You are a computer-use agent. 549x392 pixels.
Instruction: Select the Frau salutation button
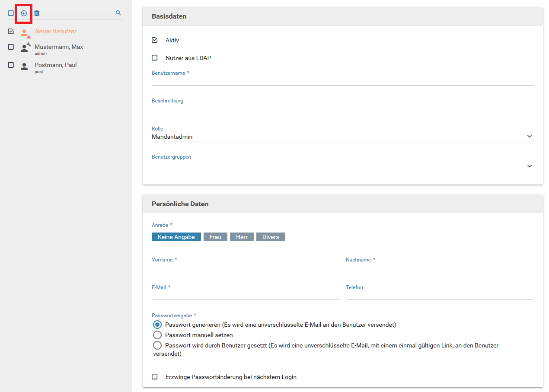[x=215, y=237]
